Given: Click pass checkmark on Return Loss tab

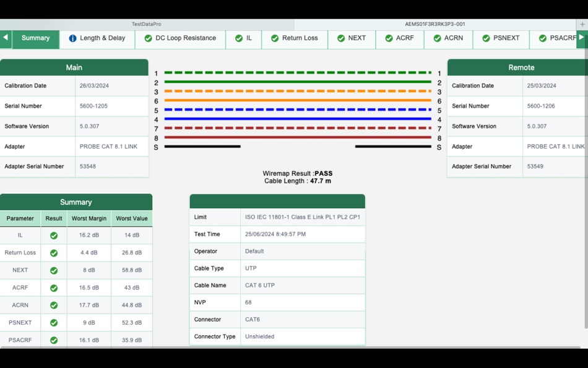Looking at the screenshot, I should [275, 38].
